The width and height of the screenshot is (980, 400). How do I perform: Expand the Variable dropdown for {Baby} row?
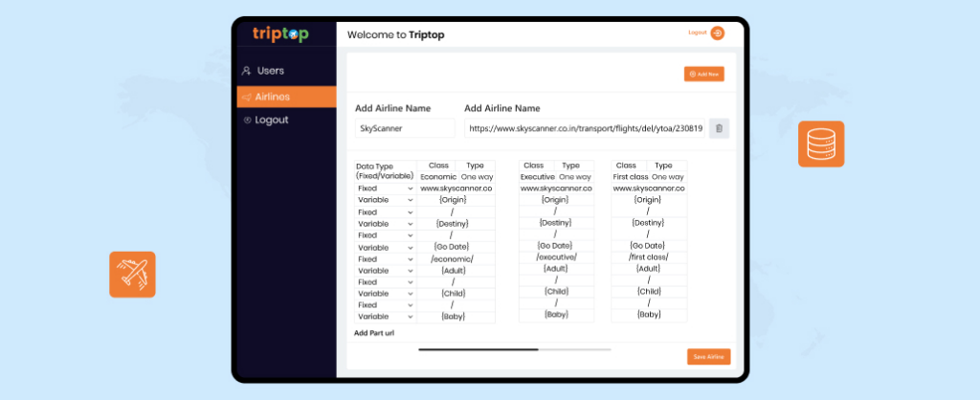385,316
